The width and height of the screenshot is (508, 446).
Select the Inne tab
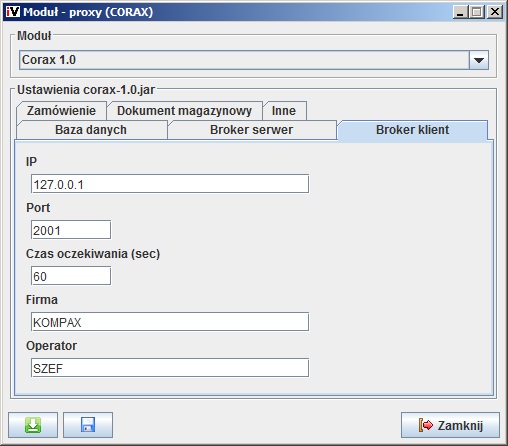pyautogui.click(x=284, y=111)
